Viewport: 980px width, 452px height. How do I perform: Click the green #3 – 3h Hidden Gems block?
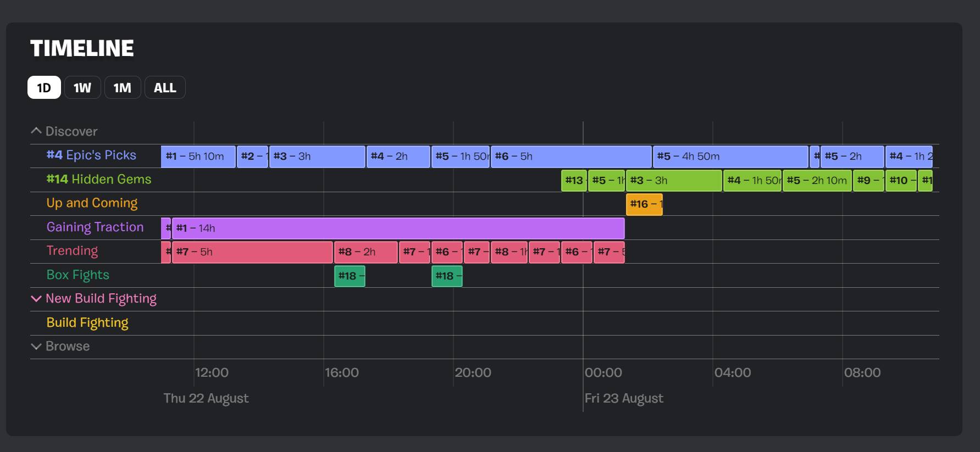pos(674,181)
